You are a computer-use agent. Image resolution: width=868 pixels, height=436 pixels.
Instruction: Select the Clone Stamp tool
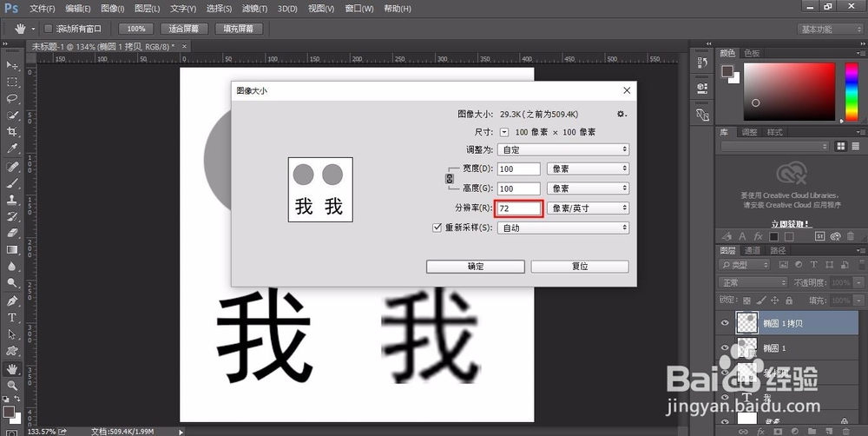pyautogui.click(x=11, y=200)
